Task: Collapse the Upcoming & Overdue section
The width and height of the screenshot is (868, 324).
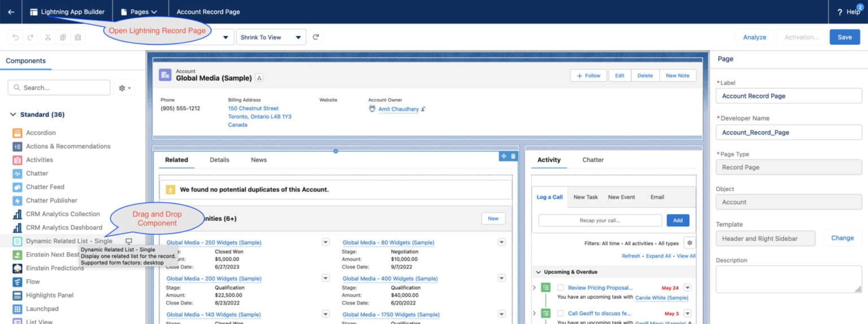Action: [539, 272]
